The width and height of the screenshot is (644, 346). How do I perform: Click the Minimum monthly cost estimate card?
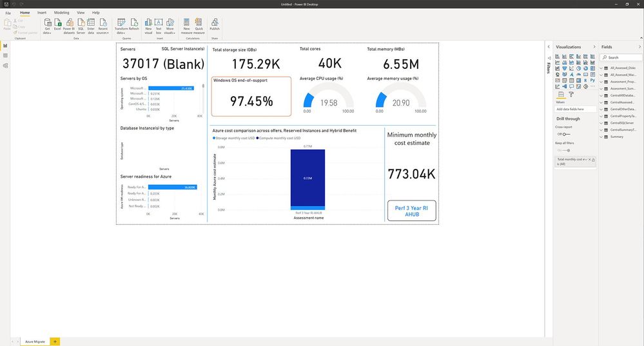coord(411,156)
